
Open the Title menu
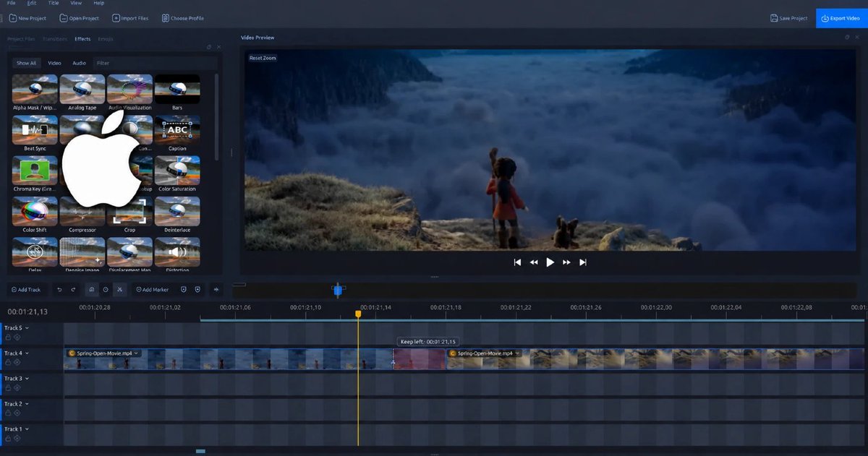coord(54,3)
